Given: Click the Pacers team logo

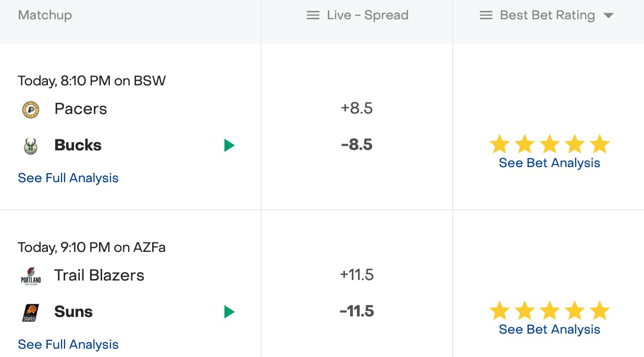Looking at the screenshot, I should (31, 109).
